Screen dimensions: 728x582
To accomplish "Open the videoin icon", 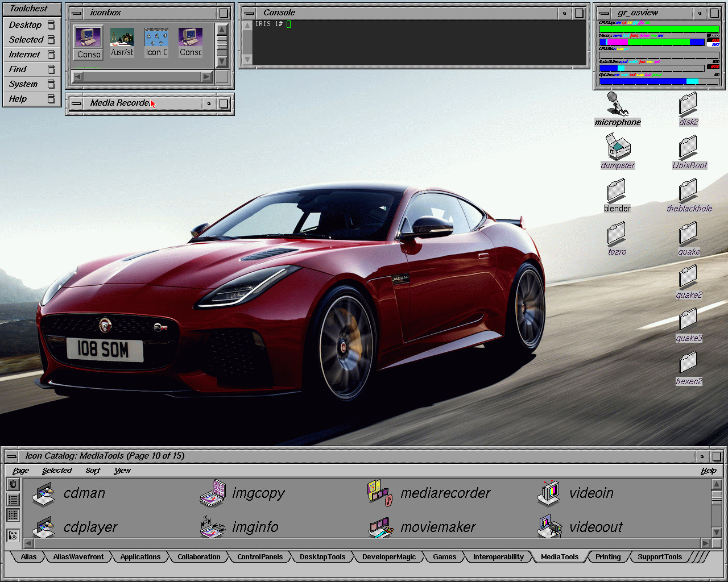I will click(548, 493).
